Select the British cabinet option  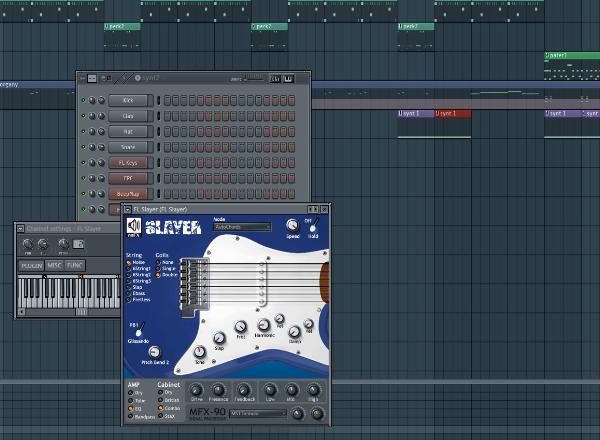[169, 400]
